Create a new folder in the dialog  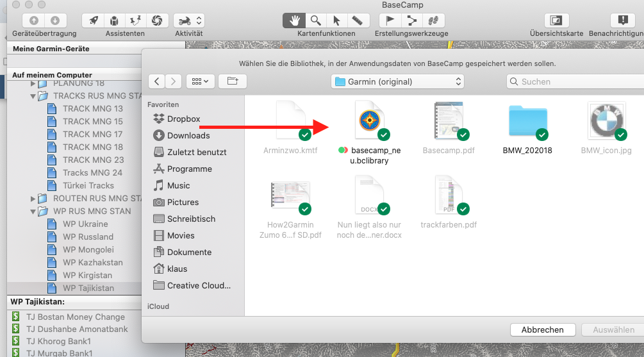233,81
